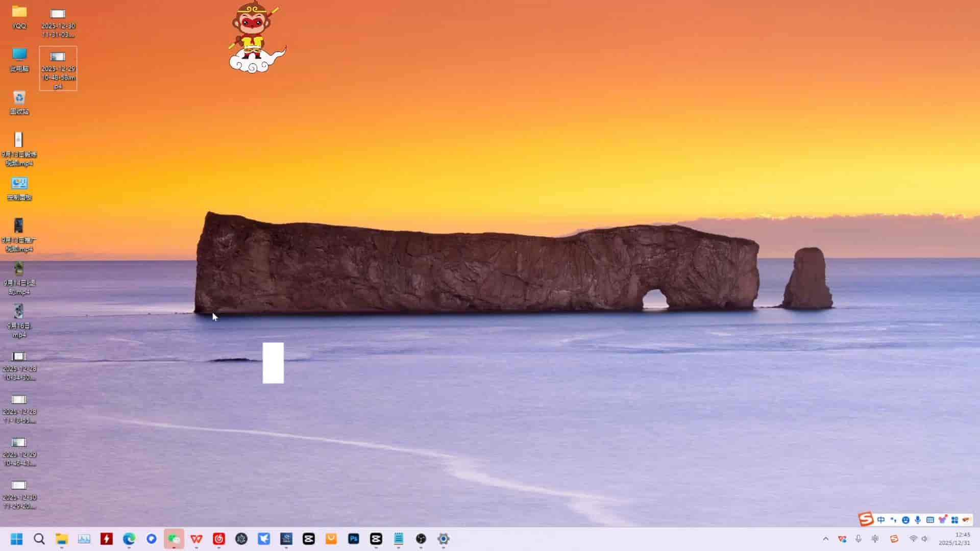Screen dimensions: 980x551
Task: Select video file 2025-12-30 11-31-03
Action: click(x=58, y=23)
